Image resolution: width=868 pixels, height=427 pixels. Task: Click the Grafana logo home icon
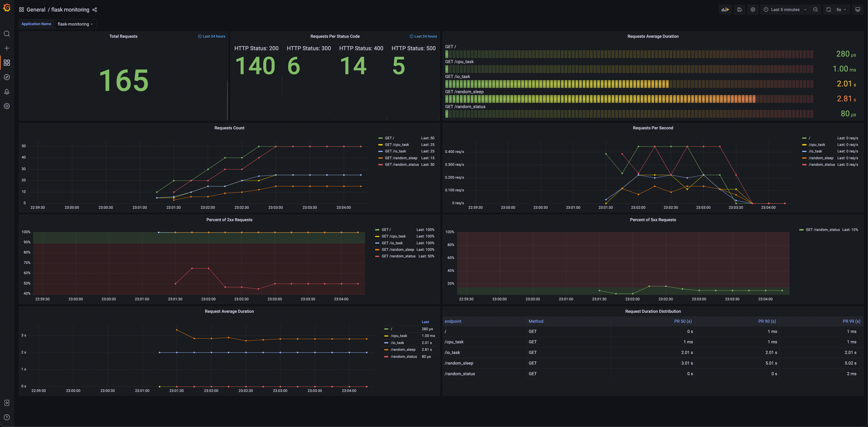pos(7,8)
